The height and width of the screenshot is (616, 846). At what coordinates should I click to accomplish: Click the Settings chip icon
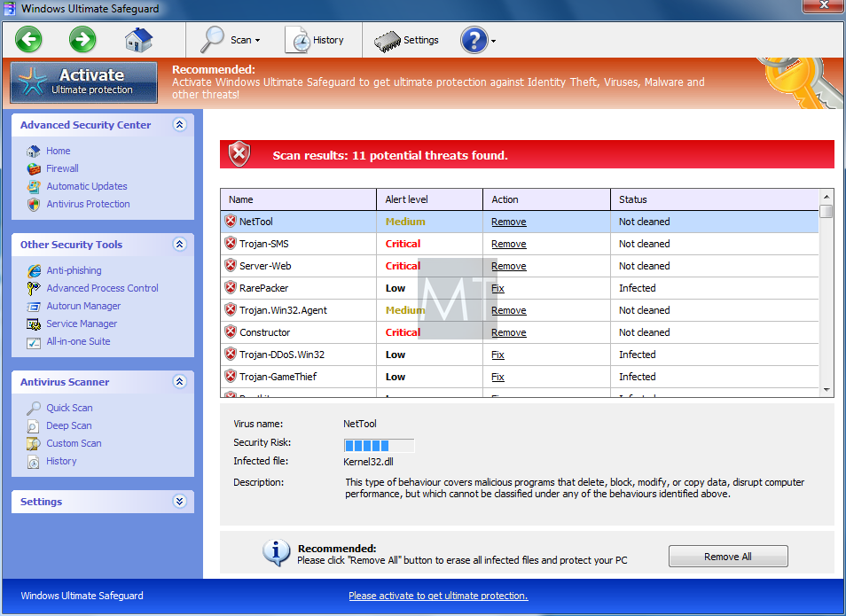point(388,41)
